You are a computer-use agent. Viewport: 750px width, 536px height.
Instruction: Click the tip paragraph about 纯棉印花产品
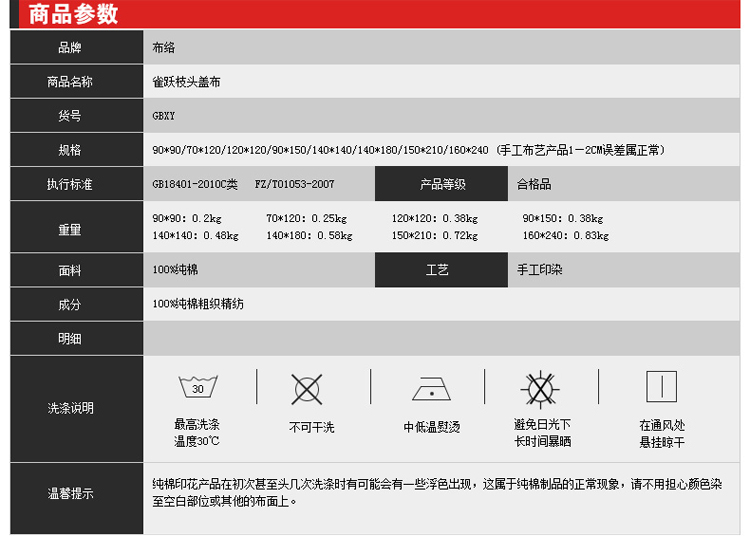(x=437, y=493)
